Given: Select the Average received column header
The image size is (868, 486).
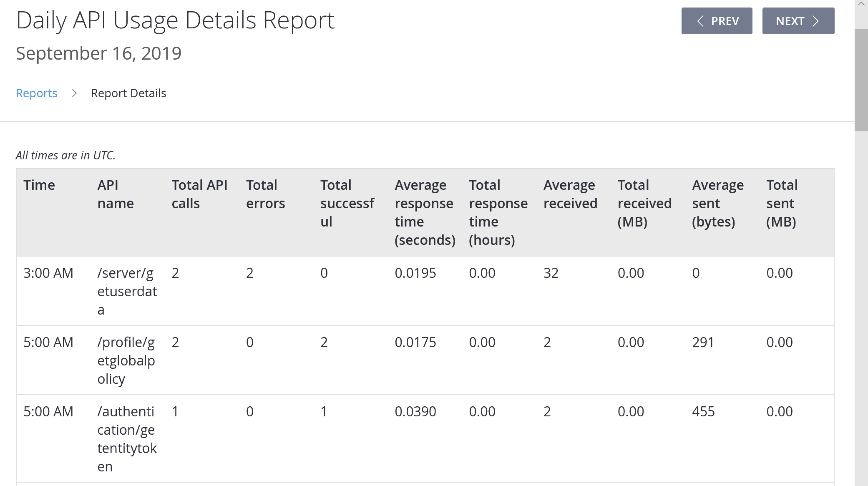Looking at the screenshot, I should coord(570,194).
